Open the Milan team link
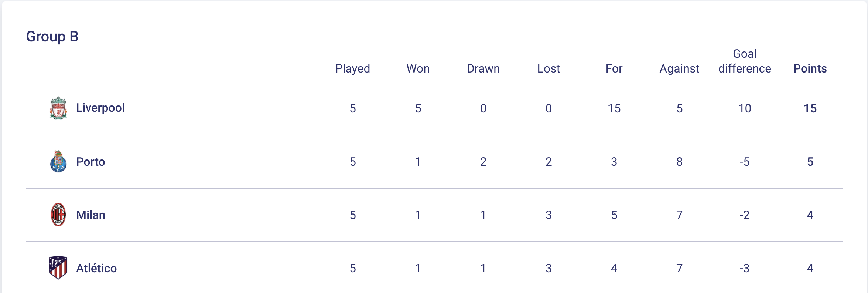Image resolution: width=868 pixels, height=293 pixels. click(x=90, y=215)
